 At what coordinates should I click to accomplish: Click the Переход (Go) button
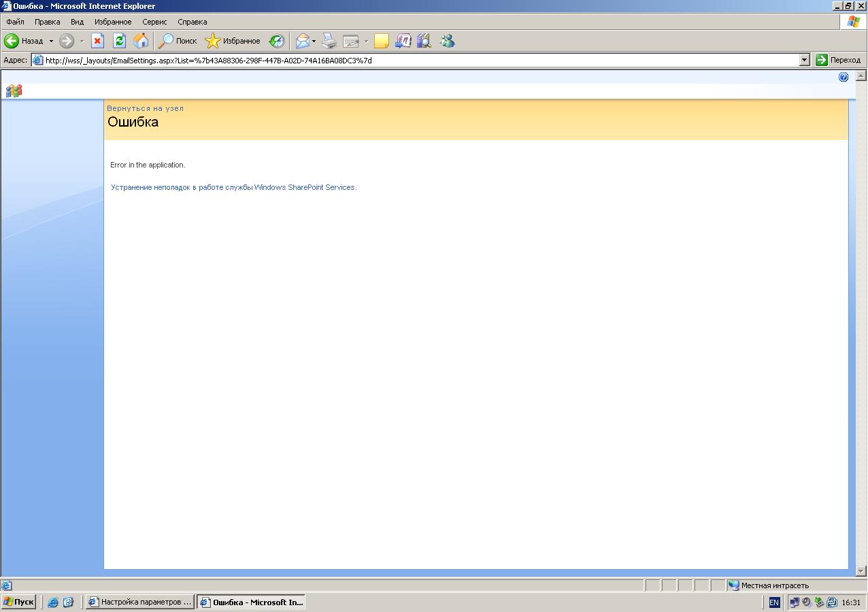pyautogui.click(x=839, y=60)
